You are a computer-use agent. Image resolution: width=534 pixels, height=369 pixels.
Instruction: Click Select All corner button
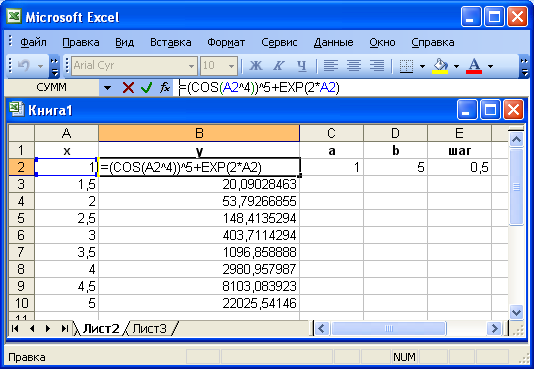pyautogui.click(x=21, y=133)
